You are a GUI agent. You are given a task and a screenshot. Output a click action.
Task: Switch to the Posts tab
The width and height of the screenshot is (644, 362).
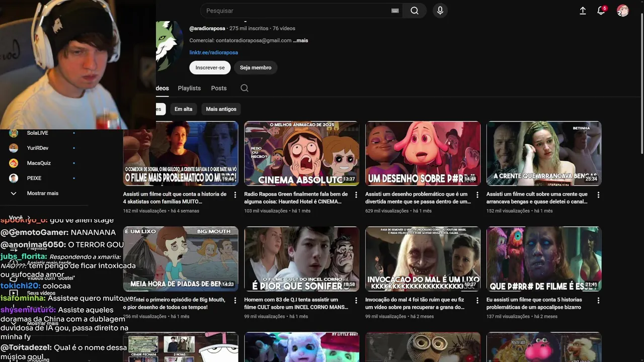pyautogui.click(x=219, y=88)
